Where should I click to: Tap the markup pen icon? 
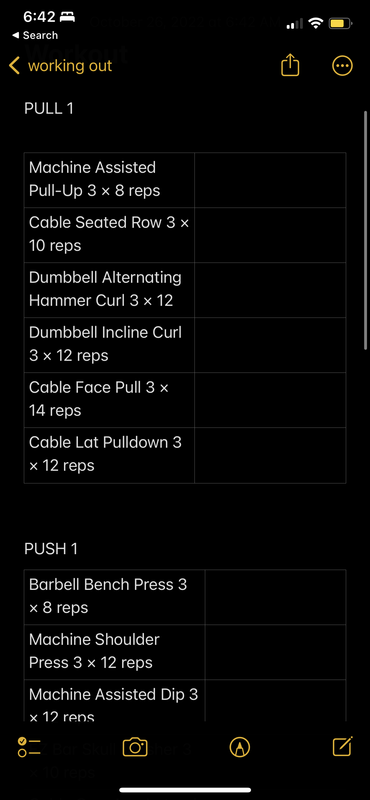pos(239,747)
